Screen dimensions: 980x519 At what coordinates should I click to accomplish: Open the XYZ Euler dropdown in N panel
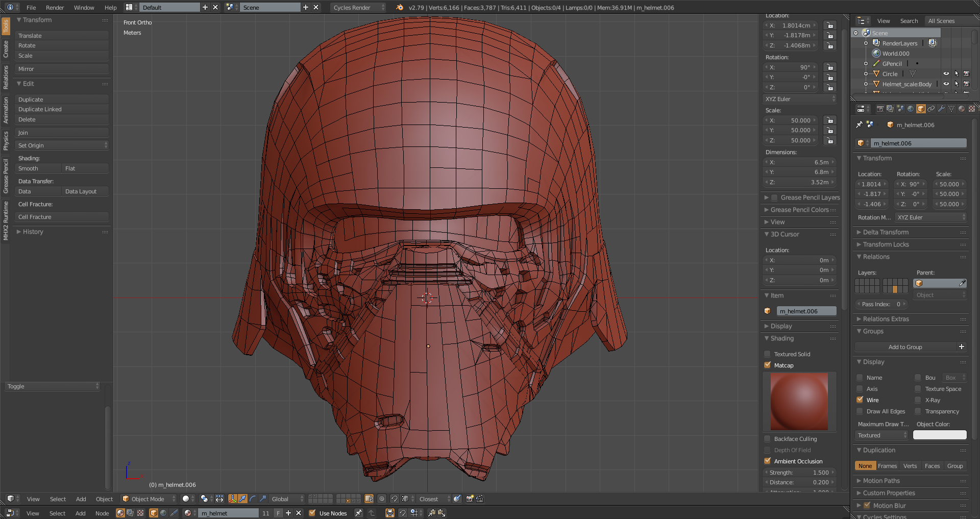click(800, 99)
